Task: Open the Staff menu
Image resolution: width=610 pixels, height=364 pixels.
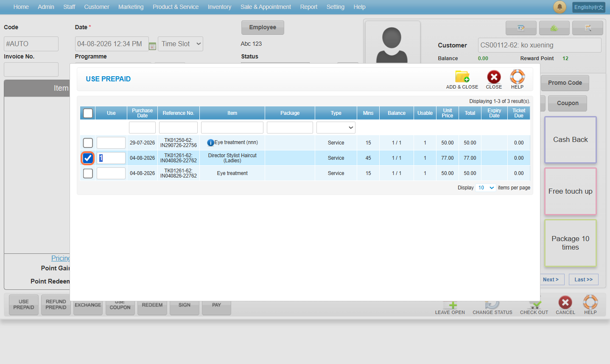Action: (69, 7)
